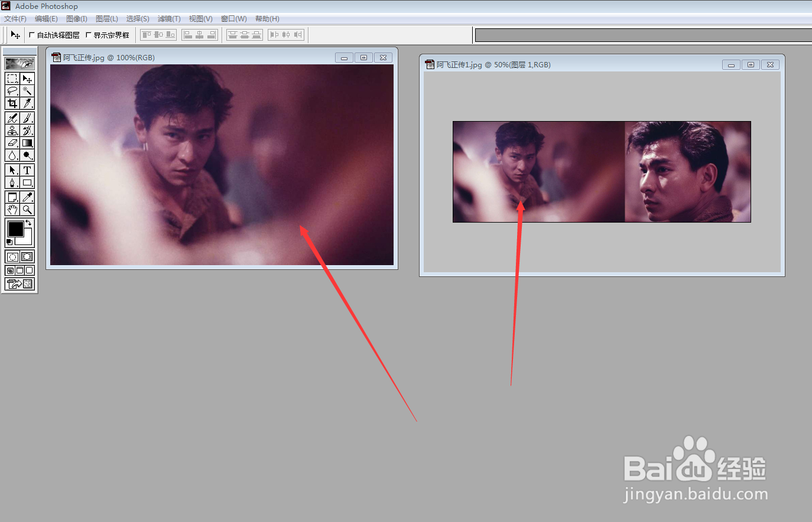Viewport: 812px width, 522px height.
Task: Select the Rectangle shape tool
Action: (27, 182)
